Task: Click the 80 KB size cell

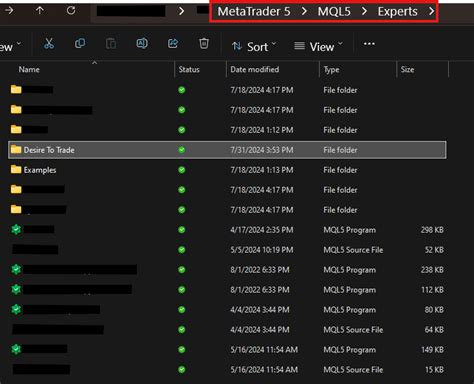Action: pyautogui.click(x=434, y=310)
